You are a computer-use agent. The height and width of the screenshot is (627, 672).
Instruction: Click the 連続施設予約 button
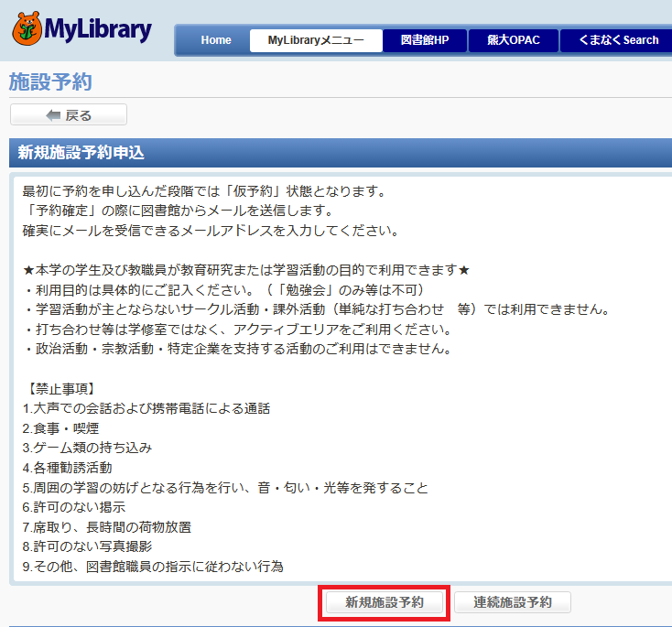513,602
